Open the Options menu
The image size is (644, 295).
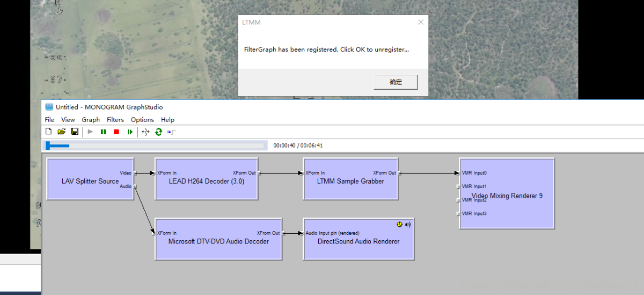[142, 120]
